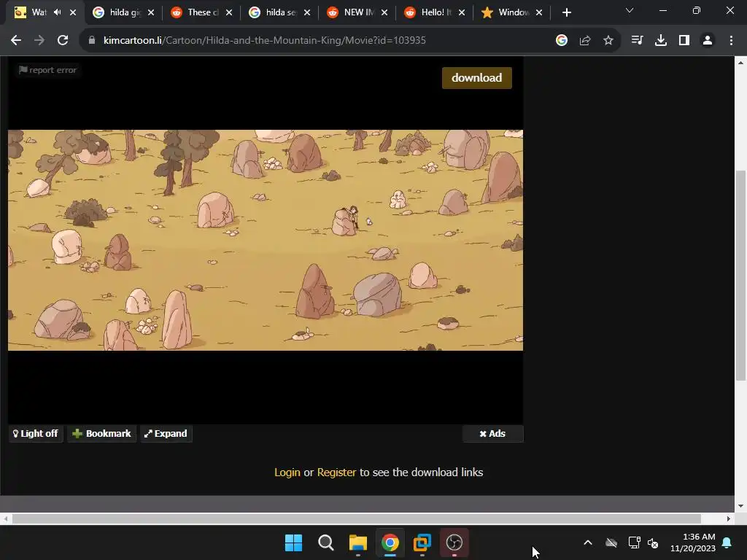The image size is (747, 560).
Task: Open the Windows Start menu
Action: coord(293,542)
